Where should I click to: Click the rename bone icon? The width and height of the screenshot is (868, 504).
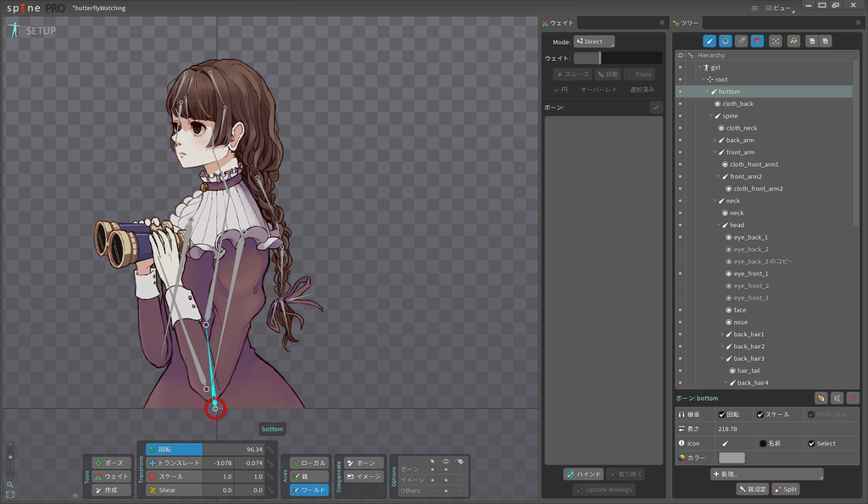837,398
